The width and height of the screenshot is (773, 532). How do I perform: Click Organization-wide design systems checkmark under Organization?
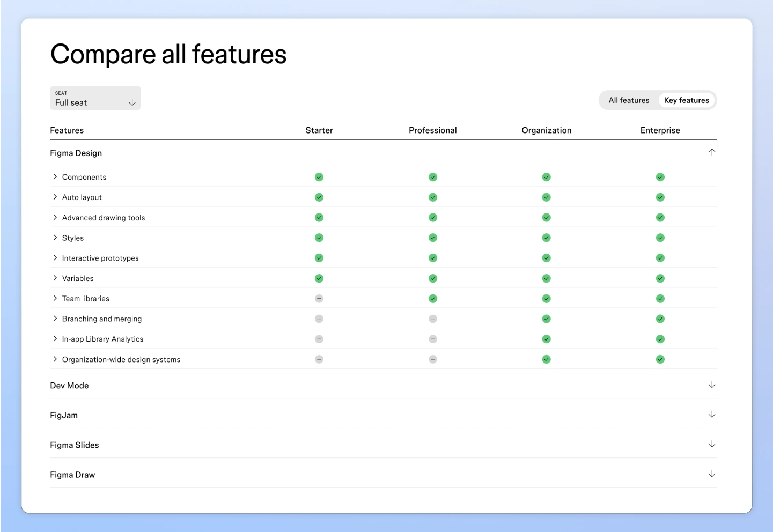pyautogui.click(x=547, y=359)
